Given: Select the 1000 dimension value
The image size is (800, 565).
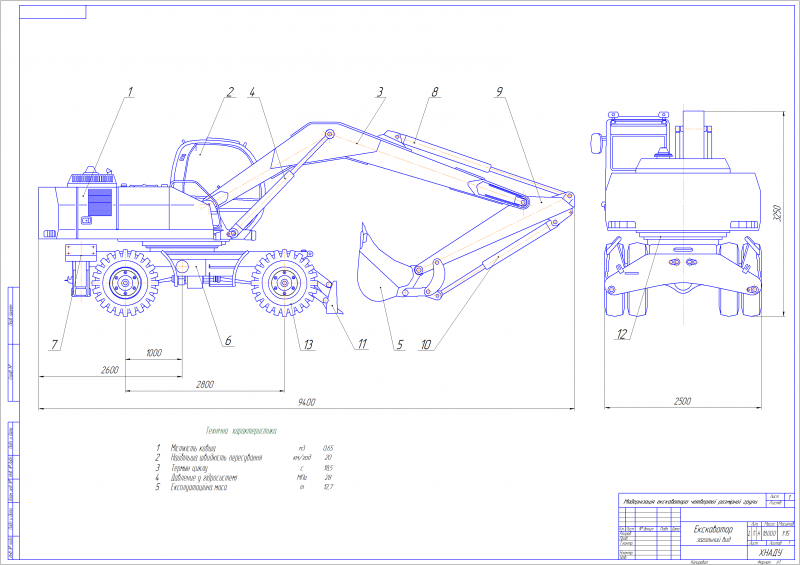Looking at the screenshot, I should tap(154, 353).
